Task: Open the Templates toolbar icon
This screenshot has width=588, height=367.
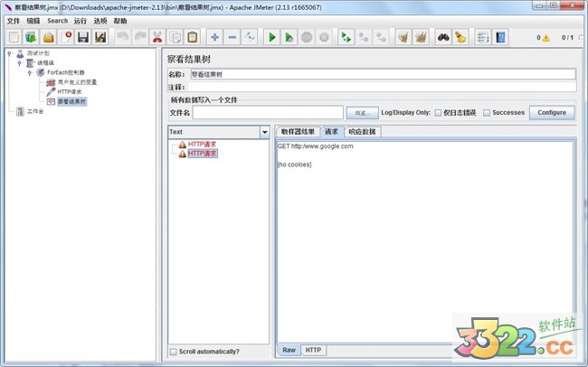Action: click(31, 37)
